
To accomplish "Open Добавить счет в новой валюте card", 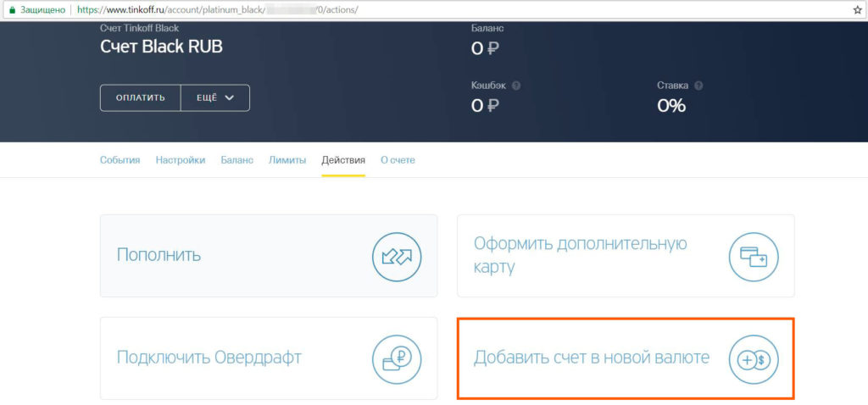I will pos(626,358).
